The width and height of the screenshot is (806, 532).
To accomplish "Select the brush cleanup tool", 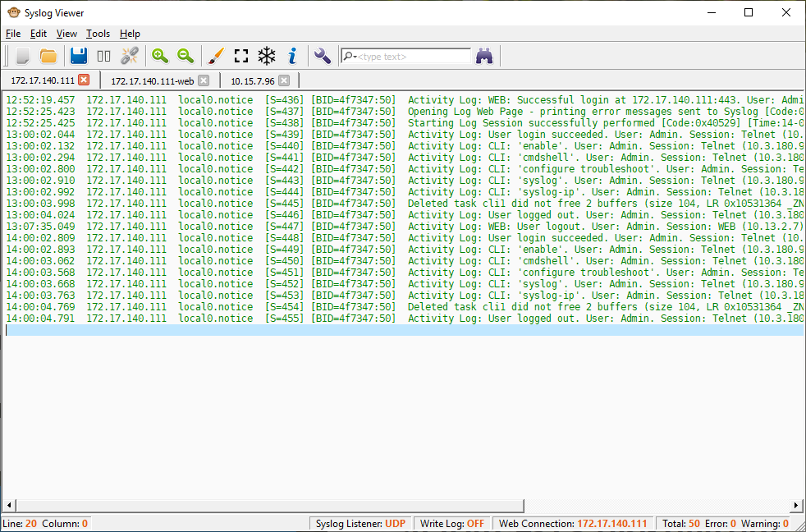I will [214, 55].
